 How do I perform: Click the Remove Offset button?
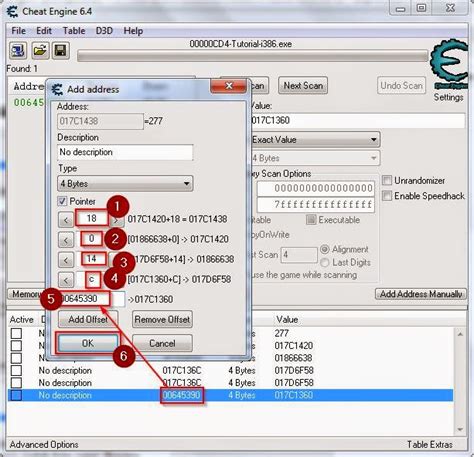[x=162, y=319]
